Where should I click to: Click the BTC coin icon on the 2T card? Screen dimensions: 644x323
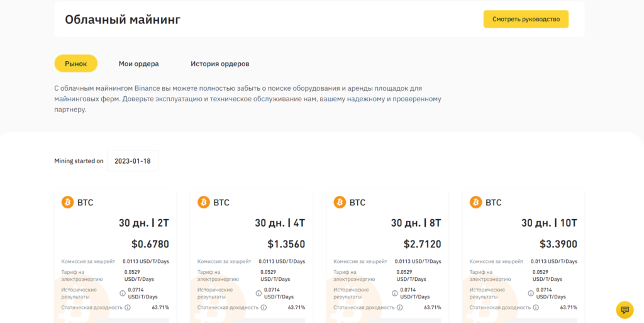pyautogui.click(x=67, y=202)
